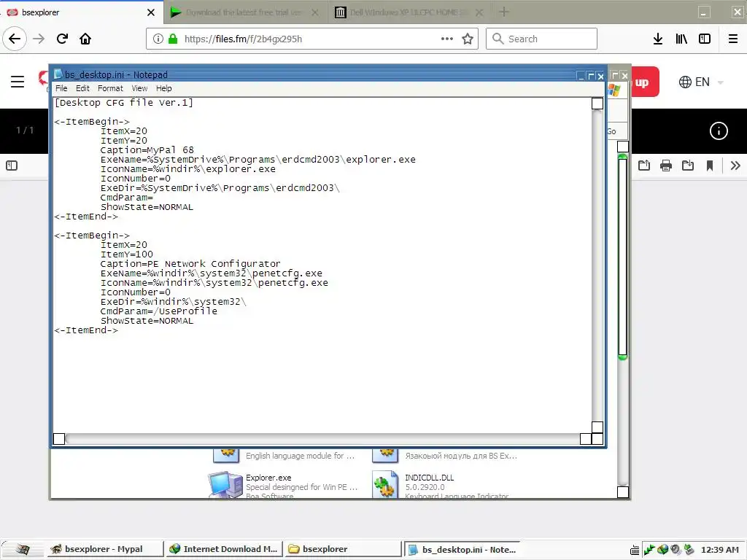The image size is (747, 560).
Task: Click the '[Desktop CFG file Ver.1]' header line
Action: click(124, 103)
